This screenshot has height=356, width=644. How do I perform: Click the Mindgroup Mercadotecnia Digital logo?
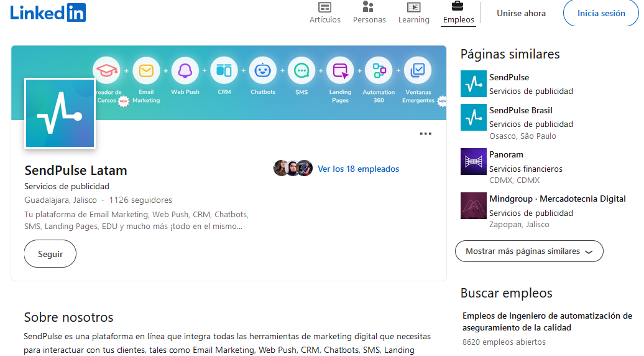coord(474,205)
